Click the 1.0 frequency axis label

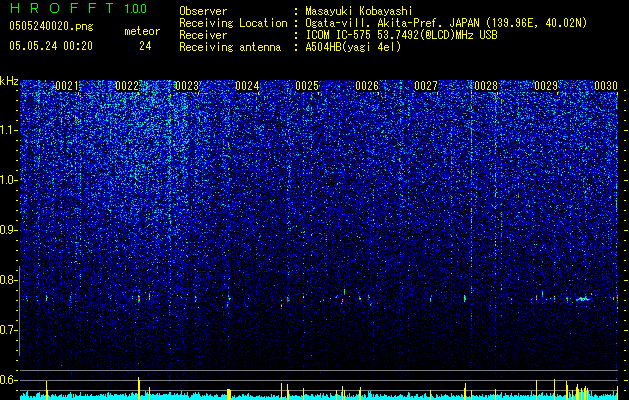click(x=8, y=180)
